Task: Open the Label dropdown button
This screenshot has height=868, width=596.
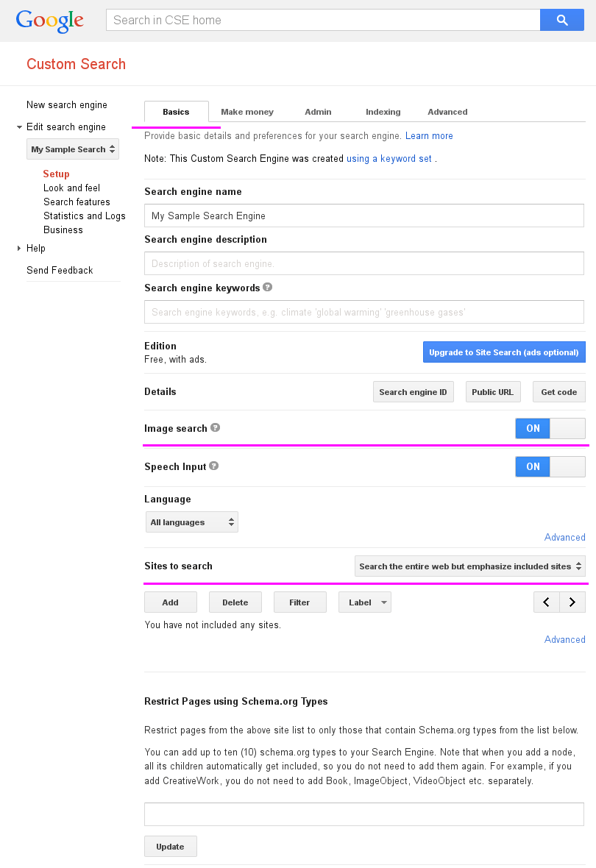Action: pyautogui.click(x=365, y=602)
